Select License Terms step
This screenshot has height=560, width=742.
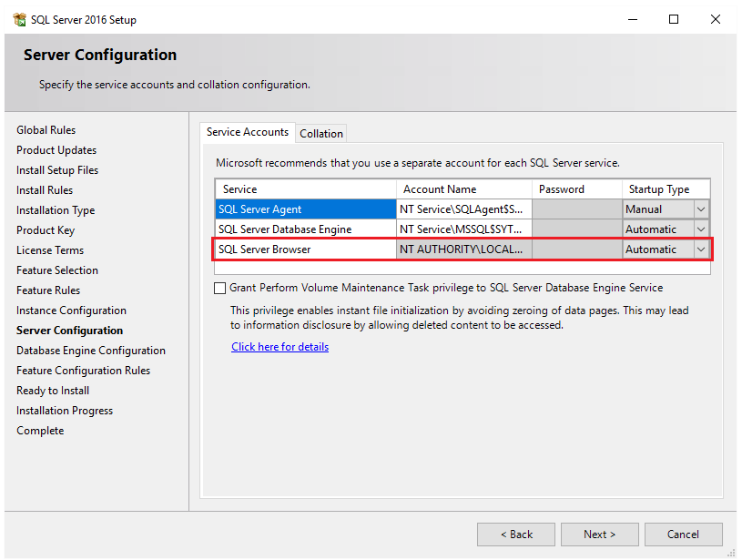click(x=50, y=250)
